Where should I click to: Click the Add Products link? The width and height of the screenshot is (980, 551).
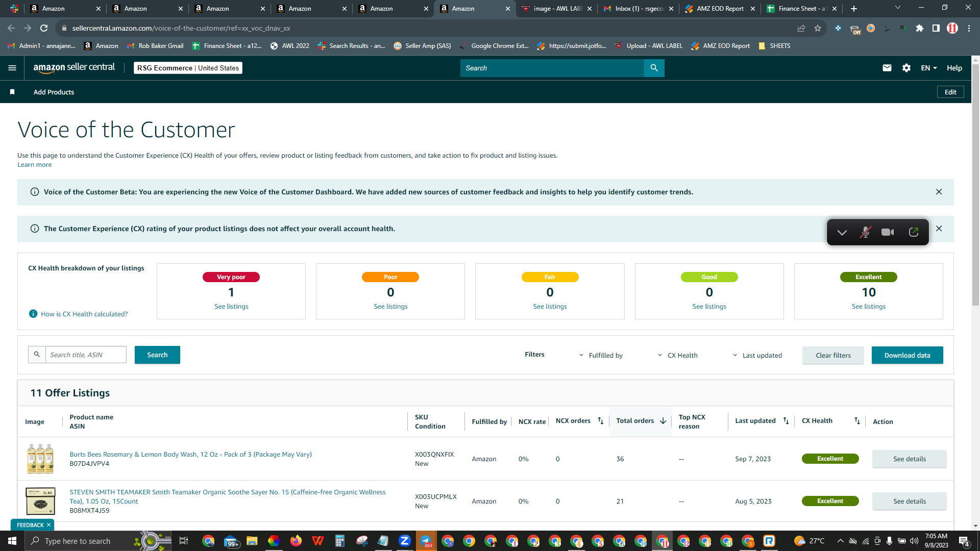[54, 92]
